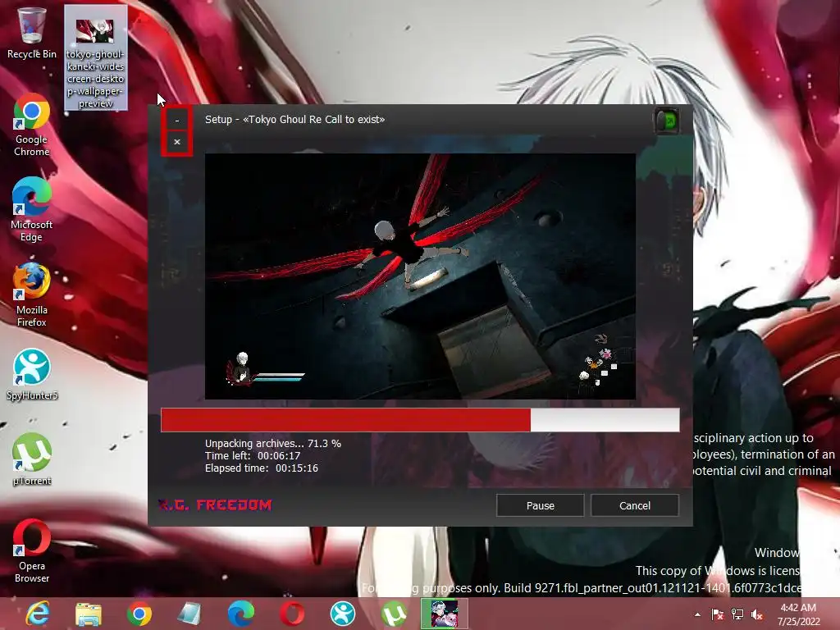Viewport: 840px width, 630px height.
Task: Close setup using the x button
Action: [177, 142]
